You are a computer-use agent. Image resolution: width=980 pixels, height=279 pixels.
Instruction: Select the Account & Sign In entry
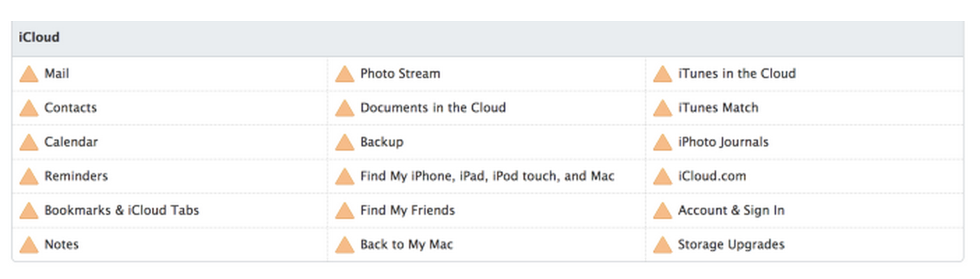pos(731,211)
